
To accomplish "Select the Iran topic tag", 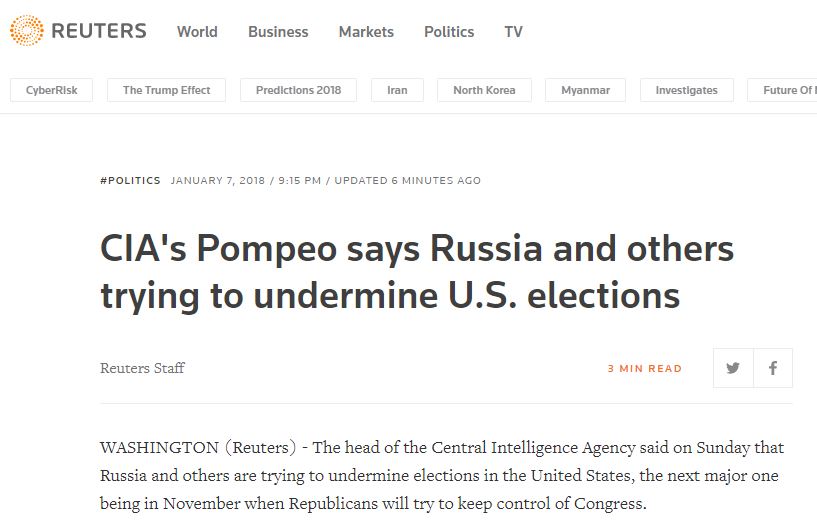I will coord(397,90).
